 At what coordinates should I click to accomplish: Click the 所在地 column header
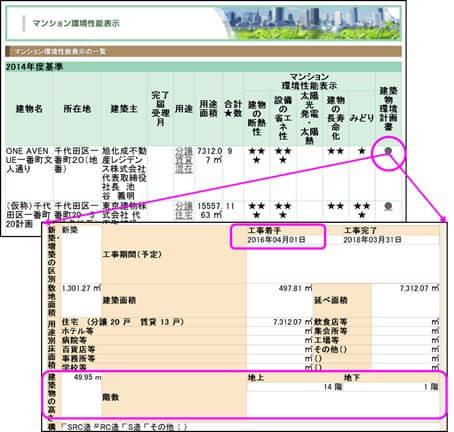click(x=77, y=109)
